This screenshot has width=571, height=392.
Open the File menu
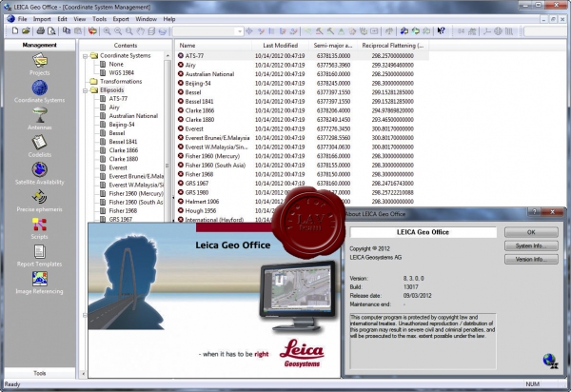pos(23,19)
